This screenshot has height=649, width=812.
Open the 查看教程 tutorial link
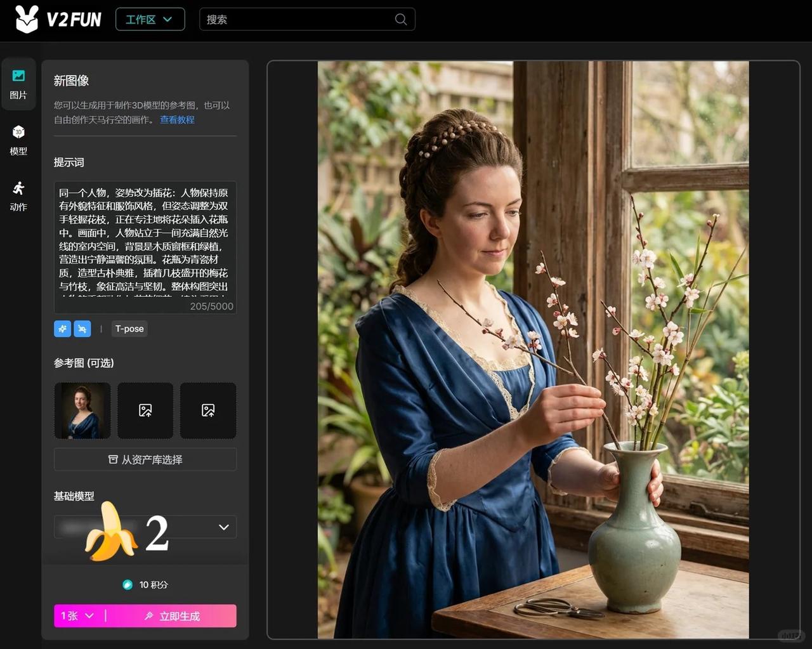[177, 119]
